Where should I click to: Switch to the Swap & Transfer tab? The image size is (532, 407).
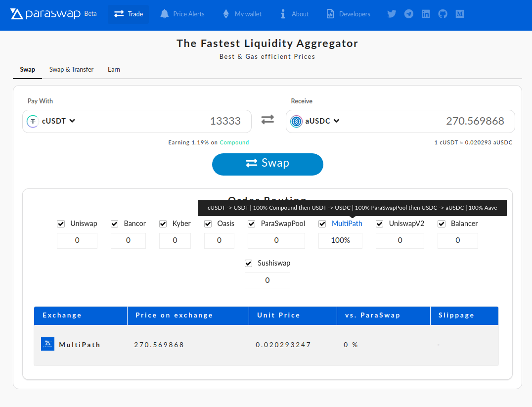(71, 70)
